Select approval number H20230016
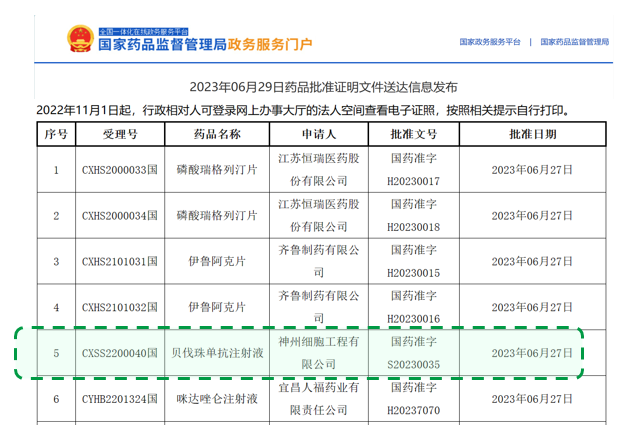The image size is (634, 433). [x=414, y=319]
